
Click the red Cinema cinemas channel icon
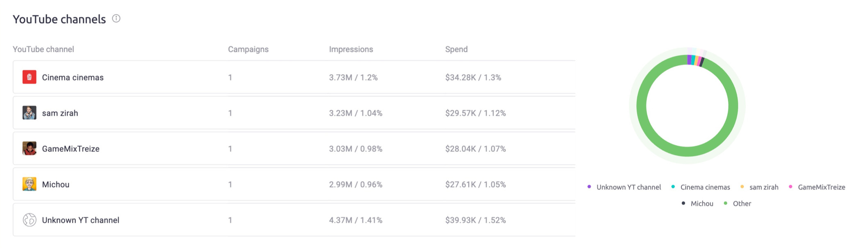29,77
